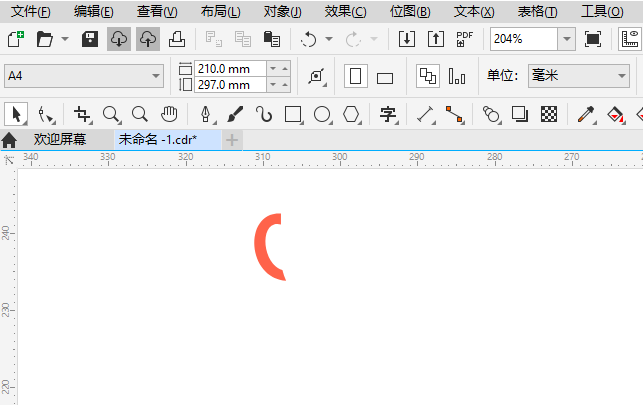Select the Text tool 字
Screen dimensions: 643x405
coord(389,114)
